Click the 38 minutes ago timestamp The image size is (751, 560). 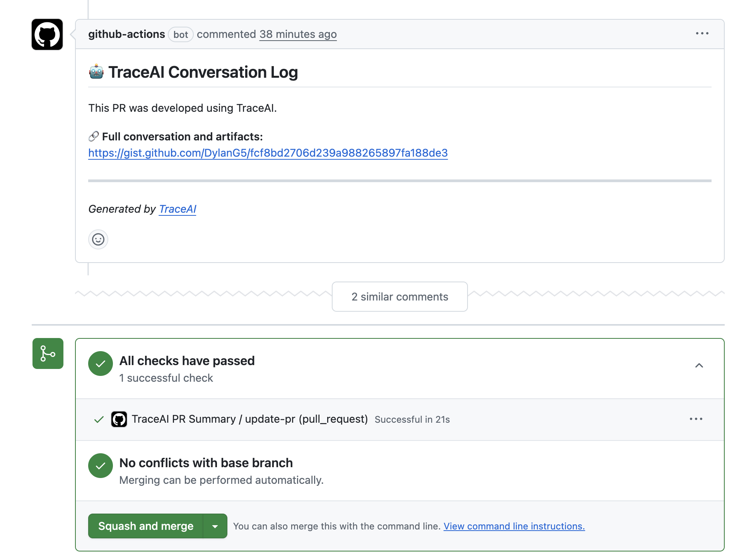(x=298, y=34)
